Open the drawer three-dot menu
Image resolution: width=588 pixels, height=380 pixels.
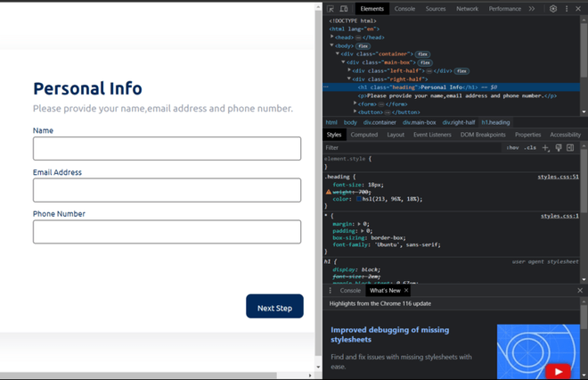point(330,290)
